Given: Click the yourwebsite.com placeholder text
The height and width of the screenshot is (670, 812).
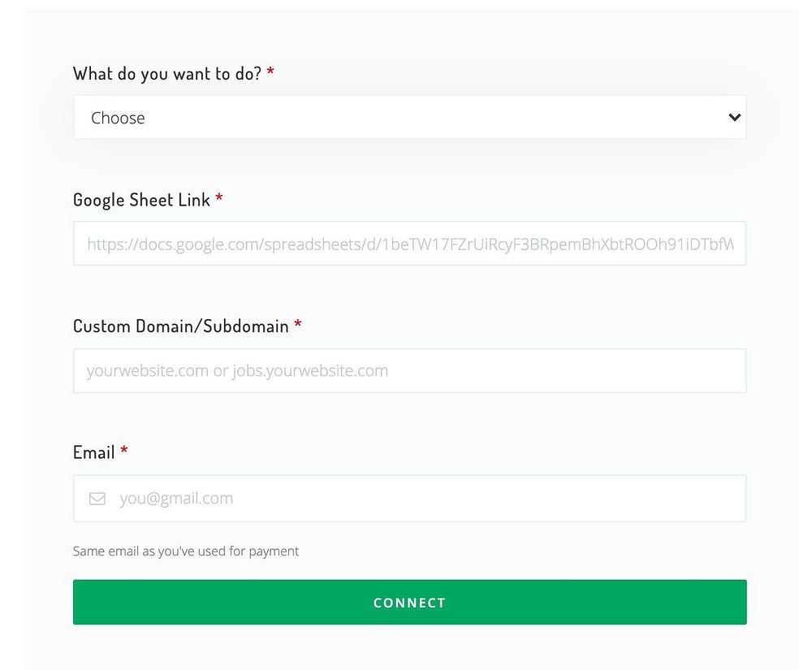Looking at the screenshot, I should click(237, 371).
